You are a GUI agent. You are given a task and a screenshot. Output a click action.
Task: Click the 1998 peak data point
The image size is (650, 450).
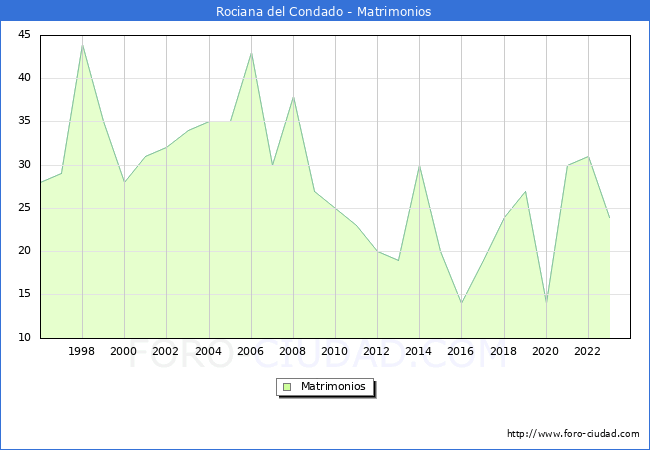82,45
